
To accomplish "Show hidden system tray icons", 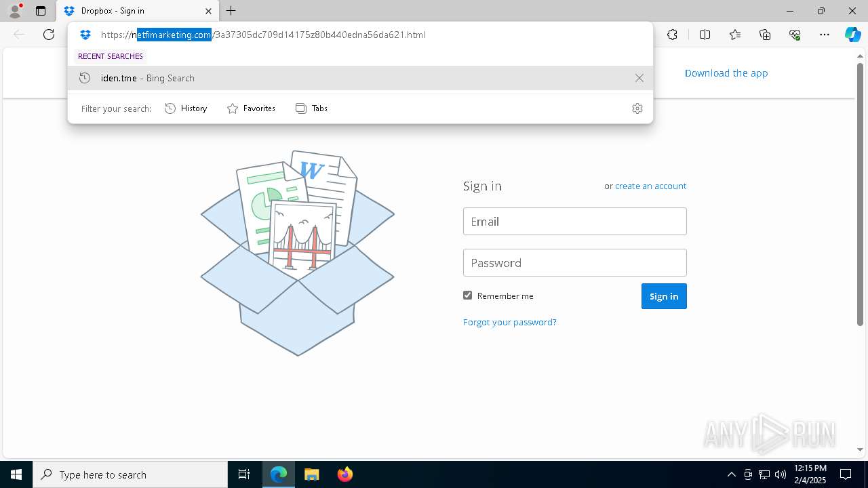I will coord(731,474).
